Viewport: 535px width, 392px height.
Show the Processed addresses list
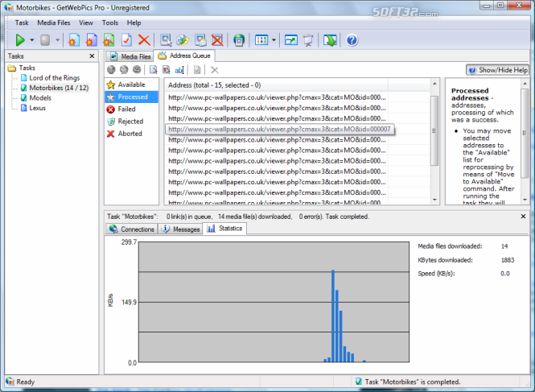(131, 97)
